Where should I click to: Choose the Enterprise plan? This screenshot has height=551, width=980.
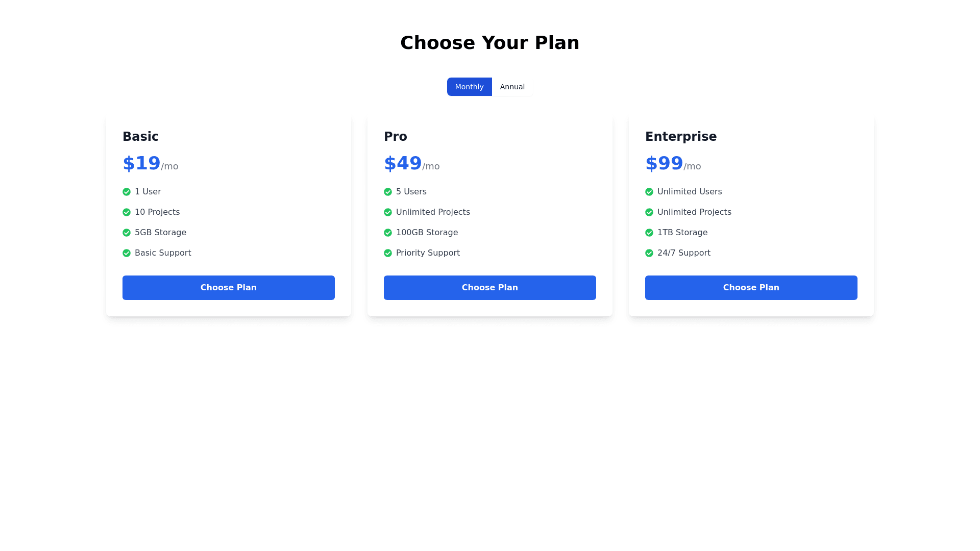click(751, 288)
